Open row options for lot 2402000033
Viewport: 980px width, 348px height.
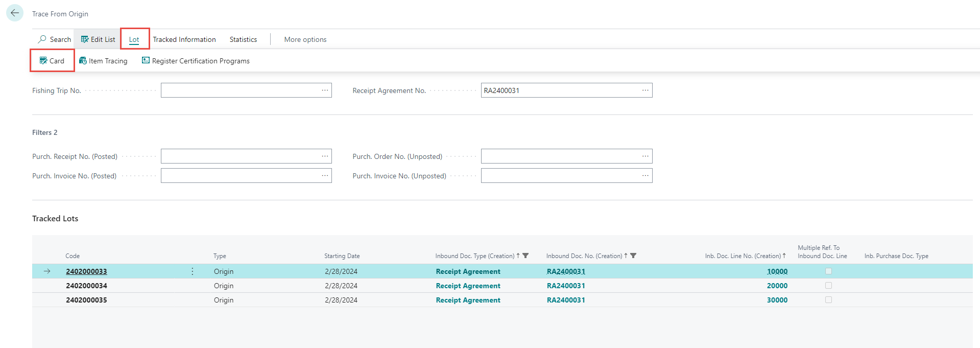coord(193,271)
